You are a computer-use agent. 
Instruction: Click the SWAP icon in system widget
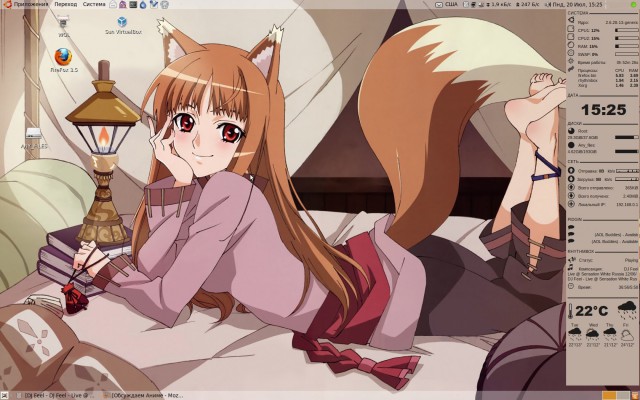(571, 53)
